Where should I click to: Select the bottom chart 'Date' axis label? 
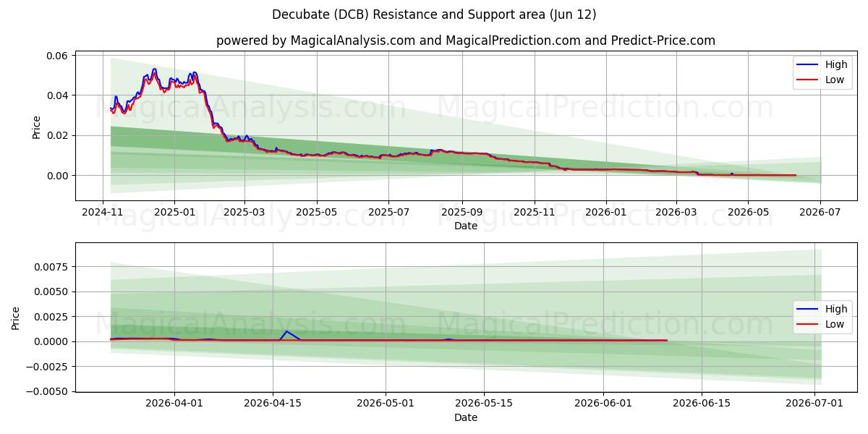point(466,417)
